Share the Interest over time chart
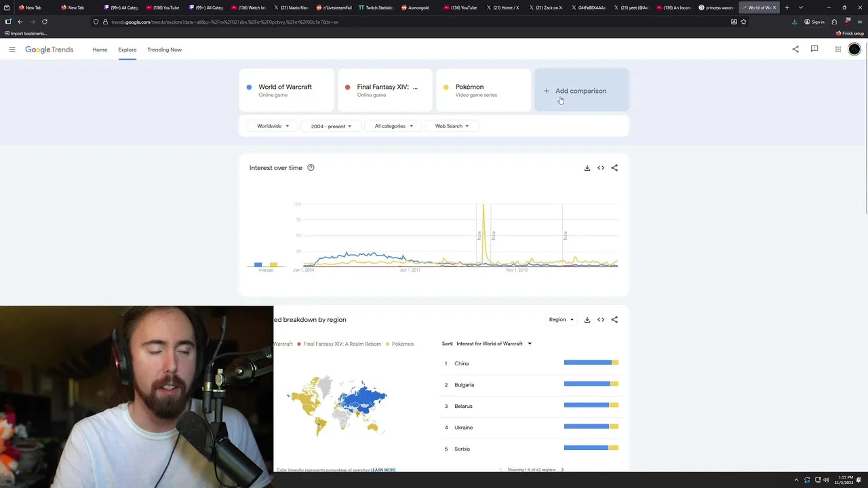 (614, 168)
